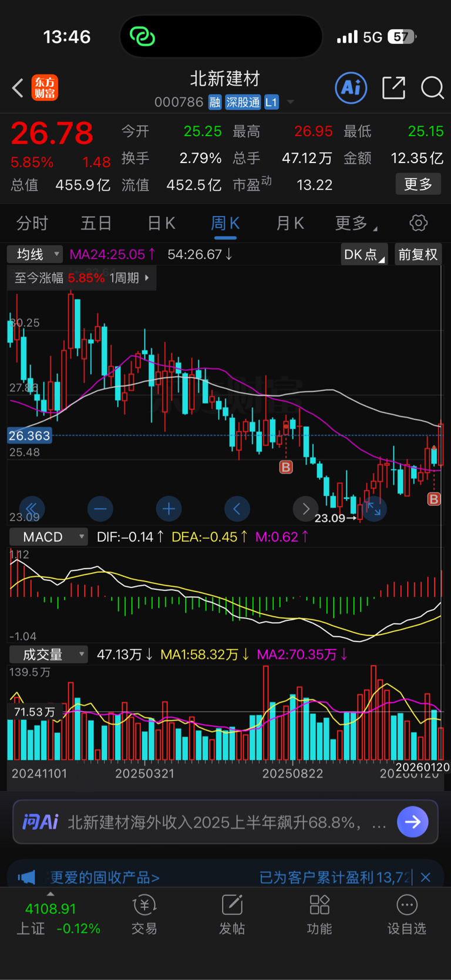Tap the latest B buy marker at right
This screenshot has width=451, height=980.
(x=434, y=499)
